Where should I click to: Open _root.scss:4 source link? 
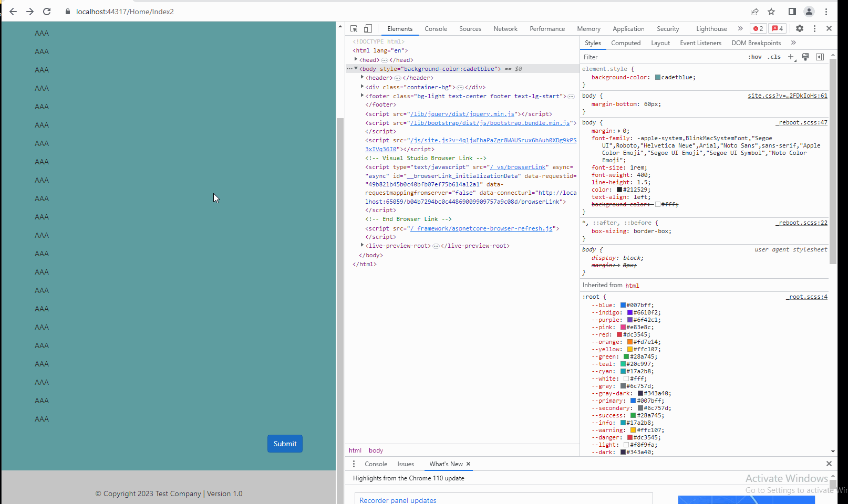(x=806, y=297)
